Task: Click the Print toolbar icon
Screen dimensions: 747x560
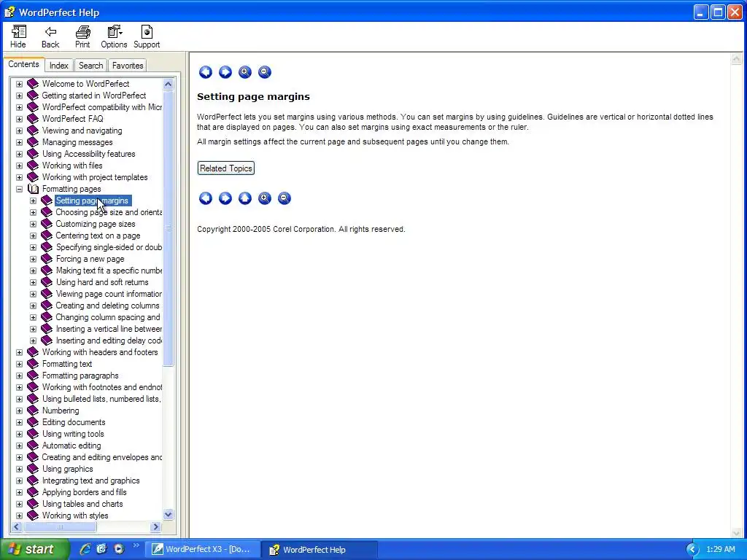Action: [x=82, y=36]
